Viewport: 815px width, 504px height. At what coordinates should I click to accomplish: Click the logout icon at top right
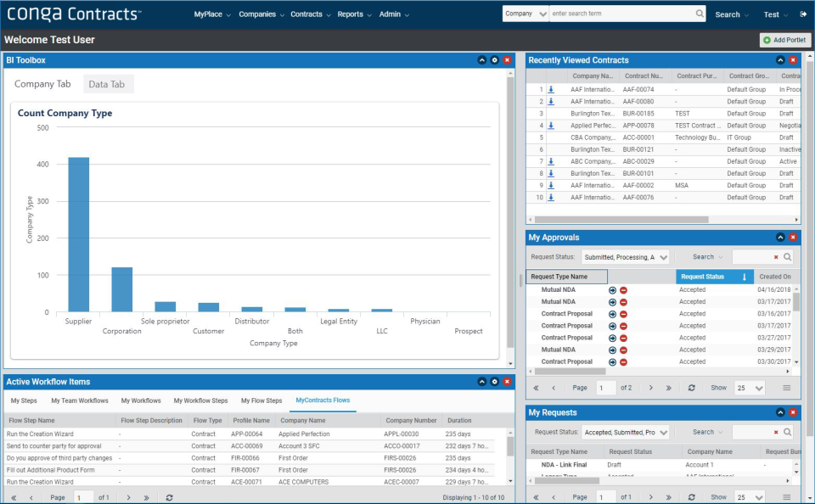tap(803, 14)
